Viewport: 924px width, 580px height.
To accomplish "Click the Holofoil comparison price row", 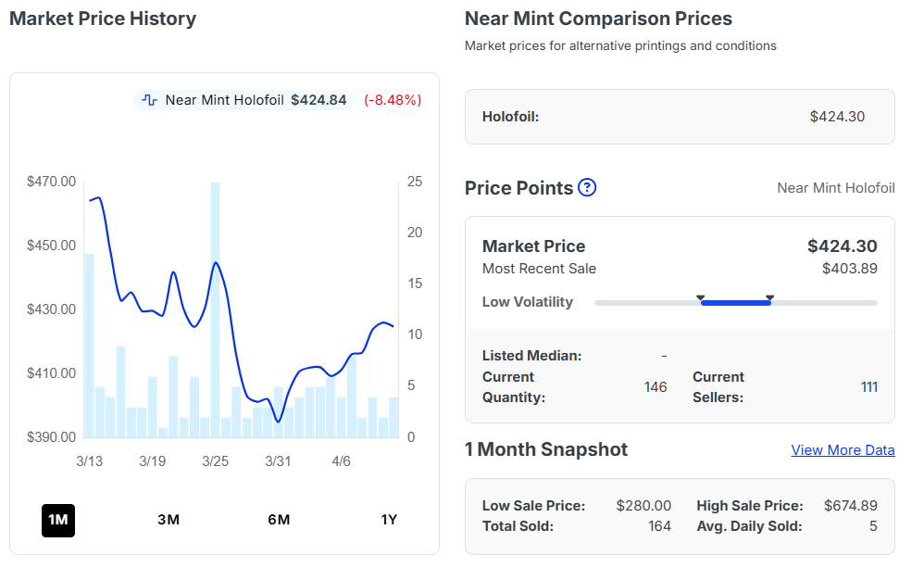I will point(679,117).
